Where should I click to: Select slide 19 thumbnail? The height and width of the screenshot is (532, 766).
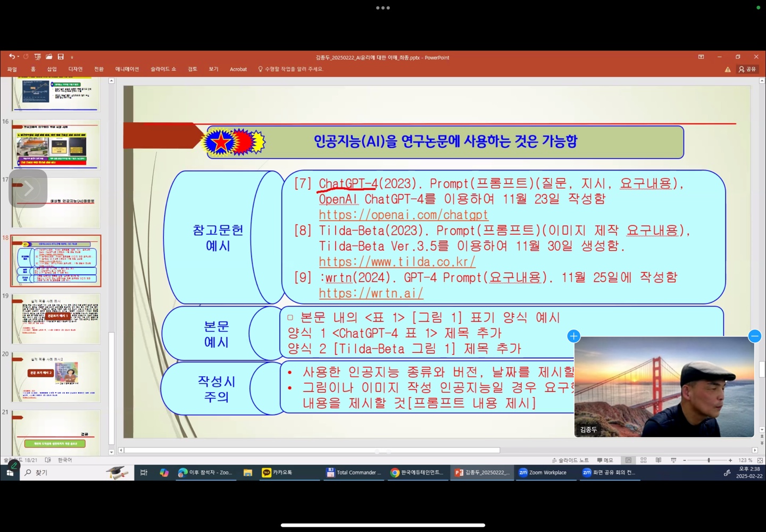pos(56,319)
